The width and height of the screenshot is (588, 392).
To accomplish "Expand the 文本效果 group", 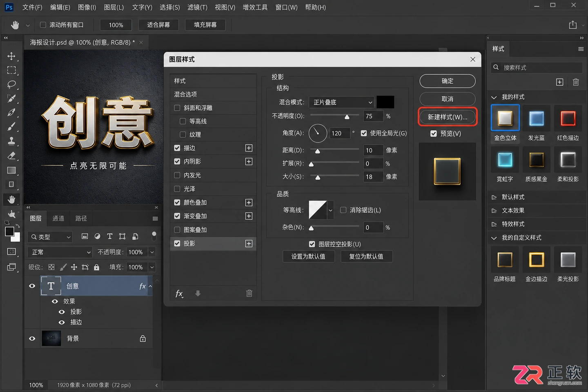I will pos(494,211).
